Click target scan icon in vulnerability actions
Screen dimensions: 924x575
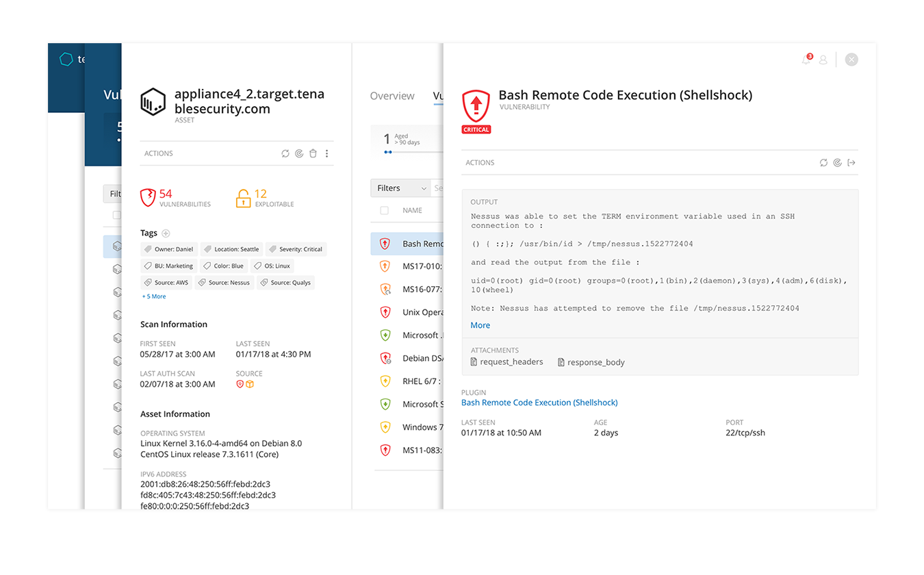click(838, 163)
